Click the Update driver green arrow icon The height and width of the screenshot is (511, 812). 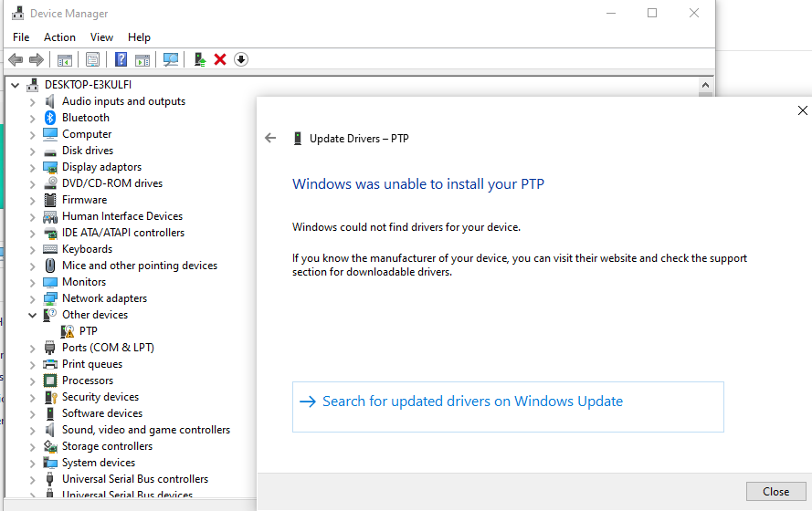pyautogui.click(x=200, y=59)
